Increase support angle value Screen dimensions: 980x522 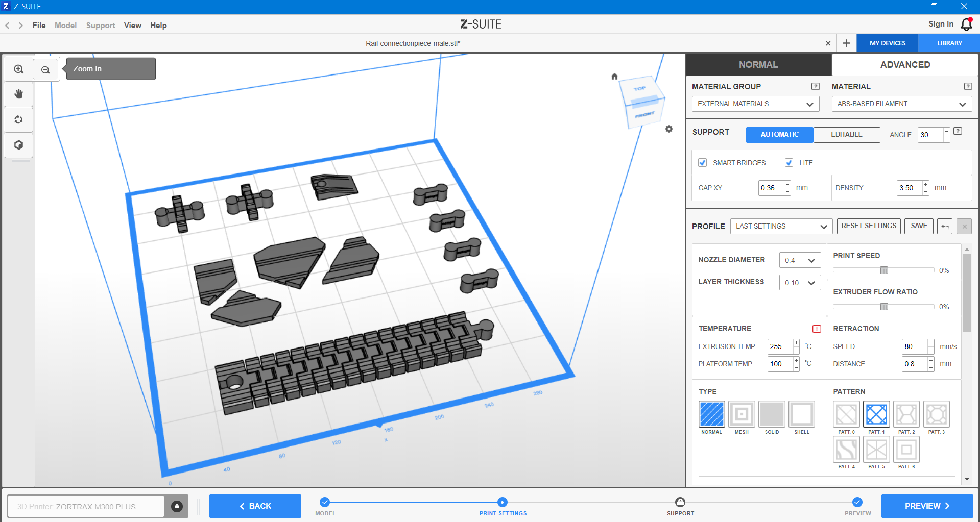[947, 132]
